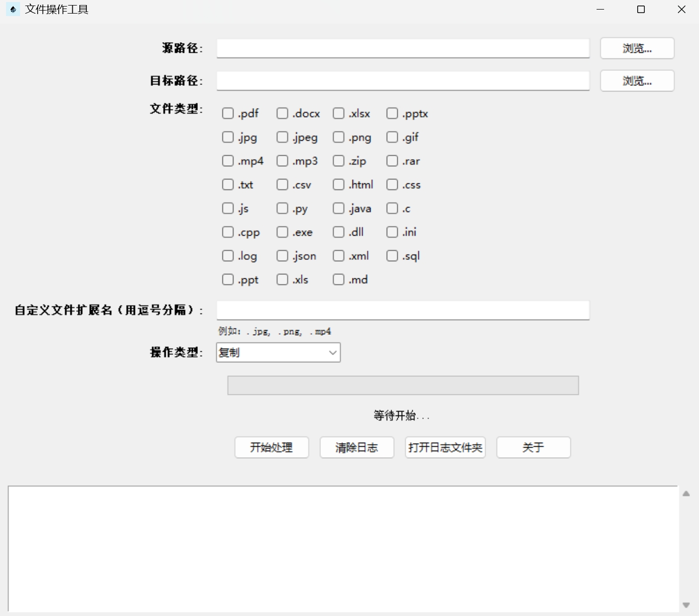The width and height of the screenshot is (699, 616).
Task: Enable the .csv file type
Action: coord(282,184)
